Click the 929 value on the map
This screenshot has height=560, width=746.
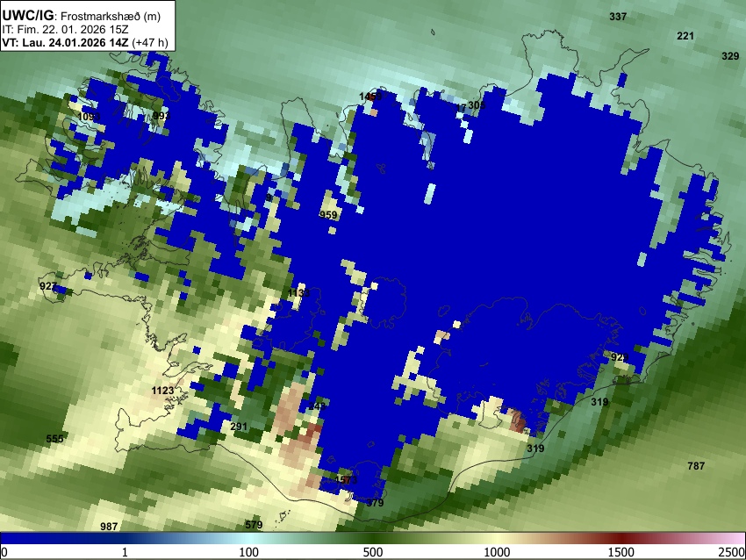(620, 357)
